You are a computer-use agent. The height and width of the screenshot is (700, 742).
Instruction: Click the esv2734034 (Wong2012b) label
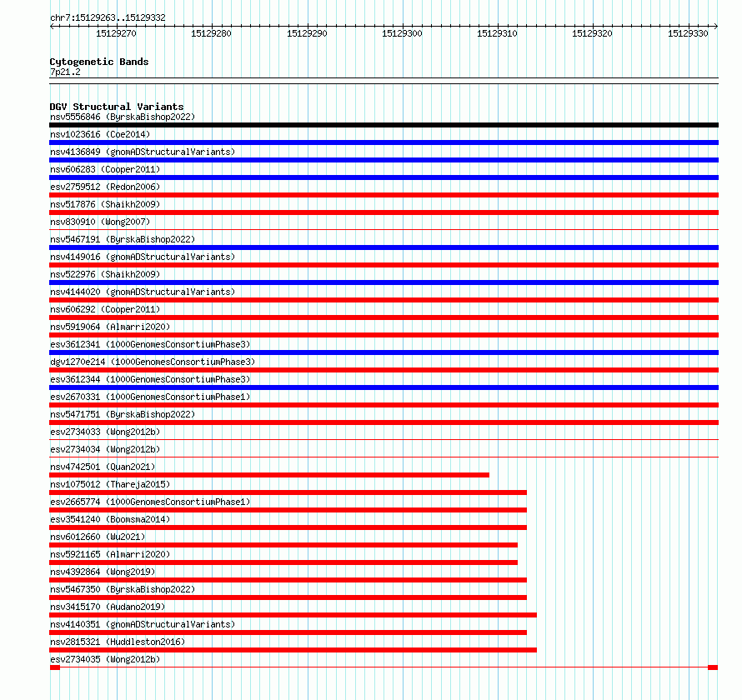(x=105, y=449)
